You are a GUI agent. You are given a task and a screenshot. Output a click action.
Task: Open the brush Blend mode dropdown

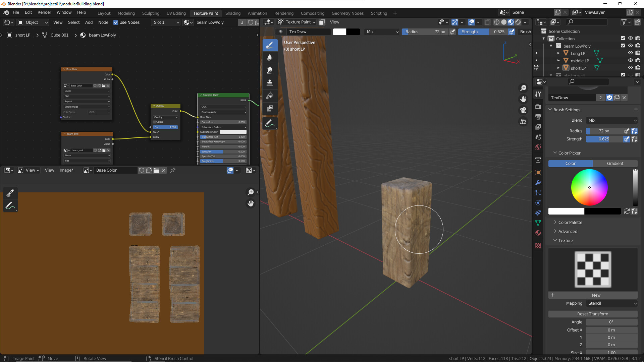point(612,120)
